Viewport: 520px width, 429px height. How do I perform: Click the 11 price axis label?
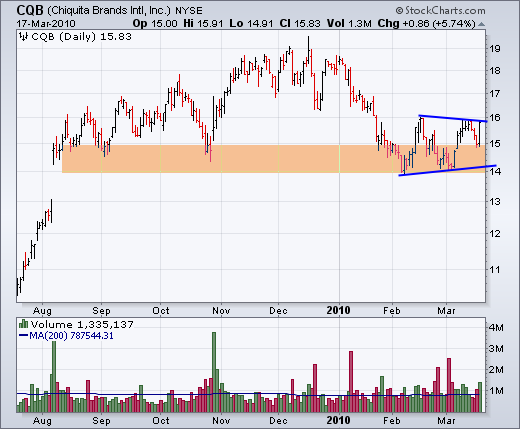tap(495, 269)
